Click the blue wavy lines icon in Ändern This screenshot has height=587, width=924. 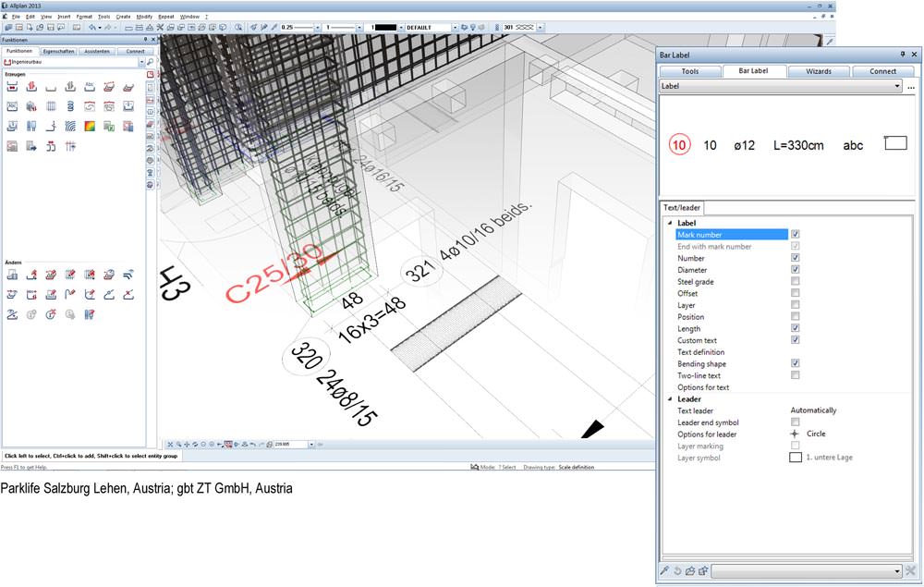[128, 274]
